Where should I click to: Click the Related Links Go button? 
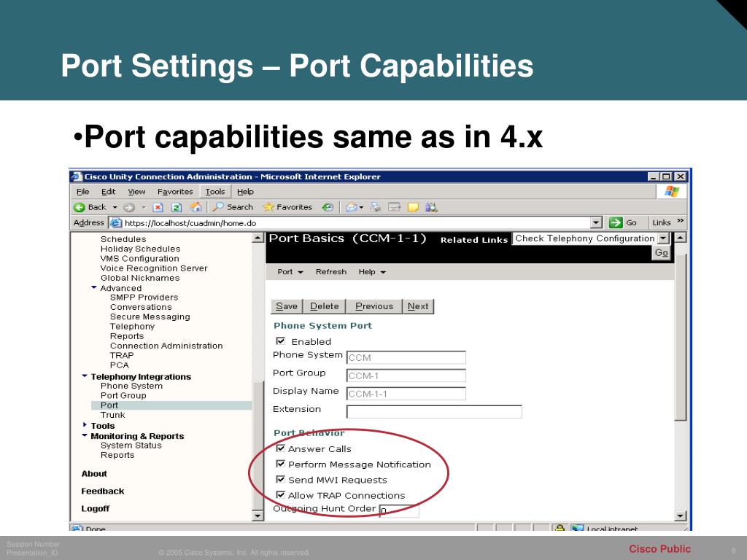(x=661, y=253)
